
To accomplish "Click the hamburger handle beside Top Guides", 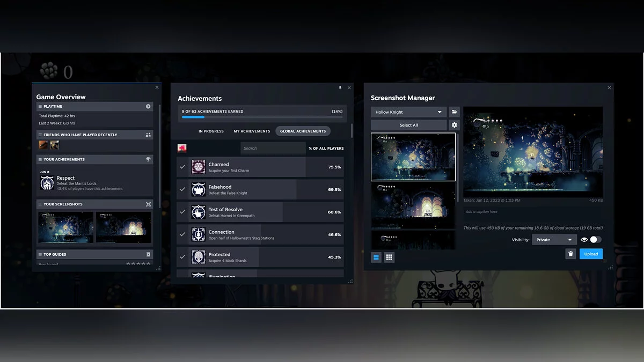I will pos(40,254).
